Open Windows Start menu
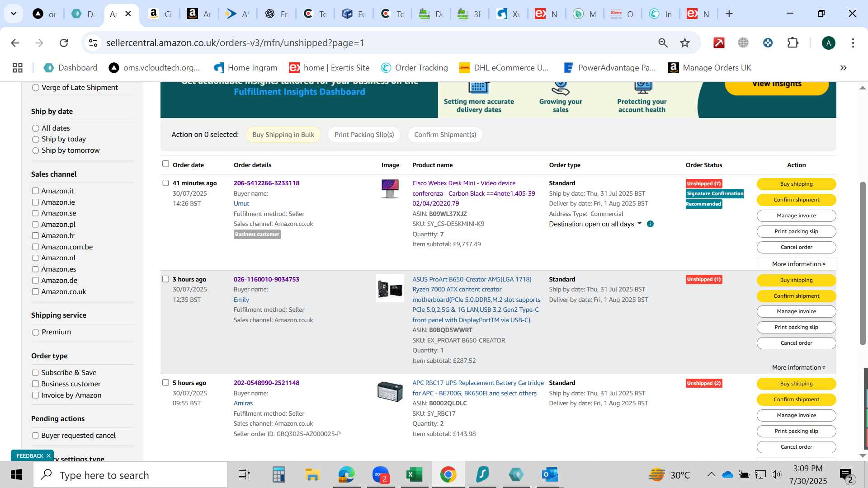868x488 pixels. pos(16,475)
